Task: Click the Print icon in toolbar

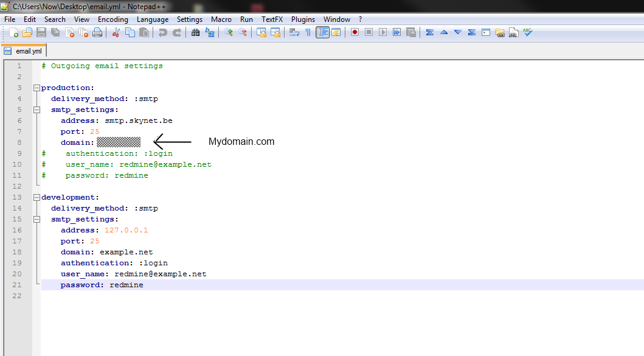Action: tap(97, 32)
